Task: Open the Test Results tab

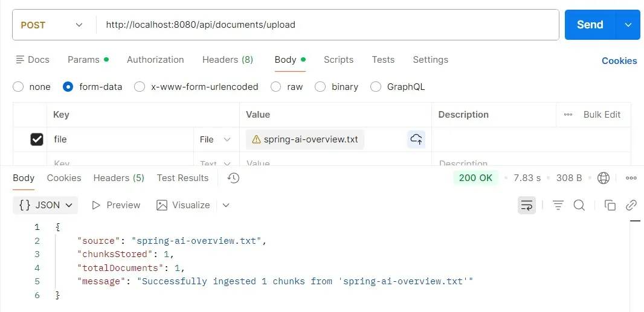Action: click(182, 178)
